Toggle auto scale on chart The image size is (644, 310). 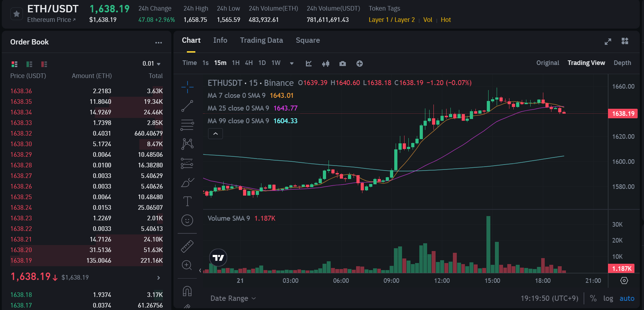tap(627, 298)
